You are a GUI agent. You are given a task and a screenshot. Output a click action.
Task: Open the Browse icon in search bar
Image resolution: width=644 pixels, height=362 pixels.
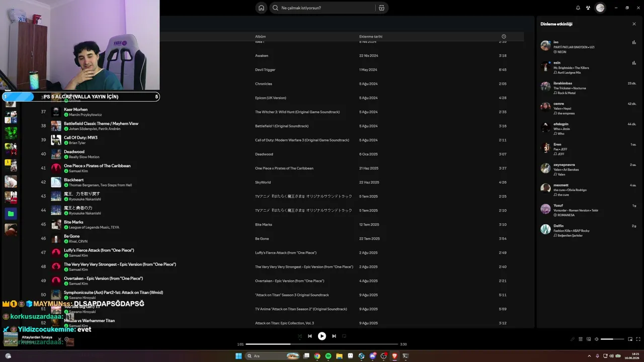pyautogui.click(x=381, y=8)
